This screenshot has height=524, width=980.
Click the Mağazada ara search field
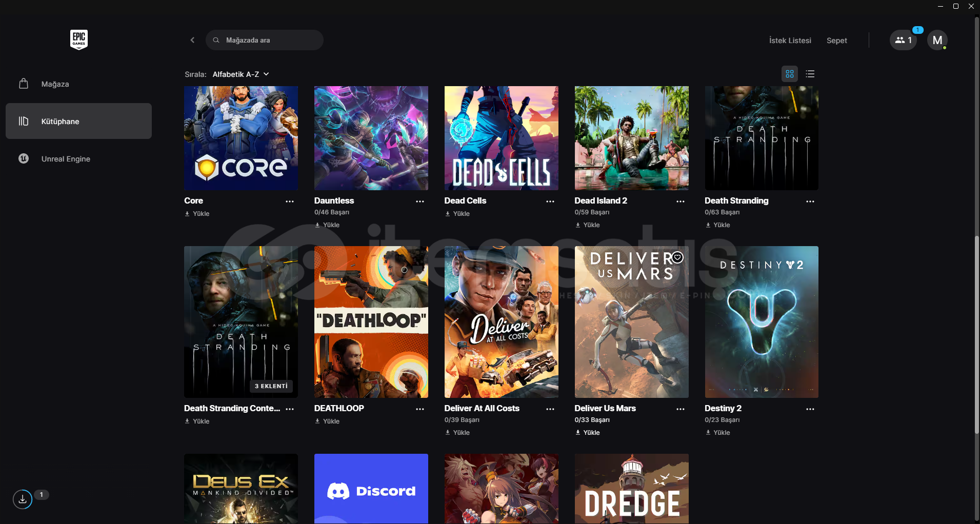(265, 40)
